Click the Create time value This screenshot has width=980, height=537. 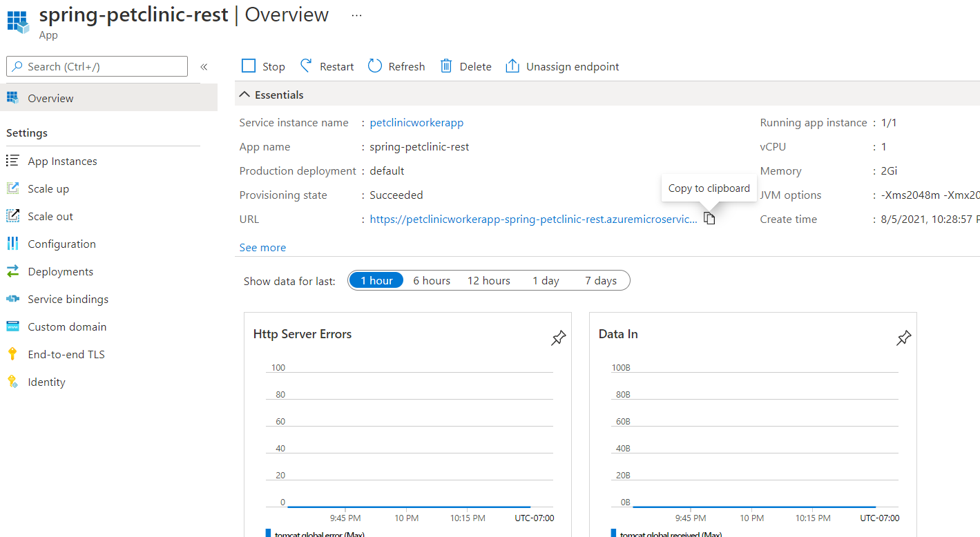[930, 219]
